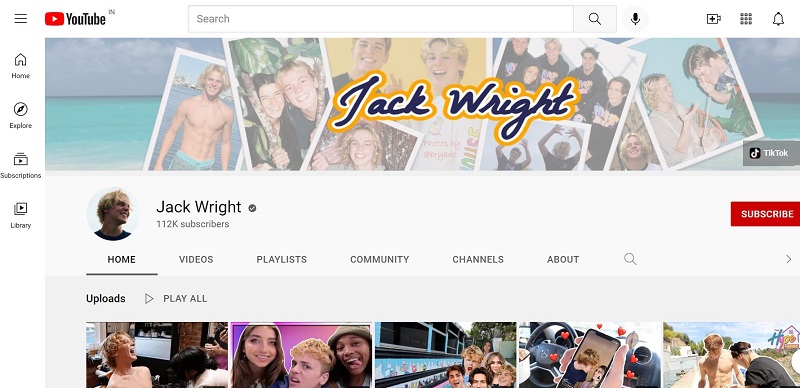Open Subscriptions in sidebar
800x388 pixels.
click(20, 165)
